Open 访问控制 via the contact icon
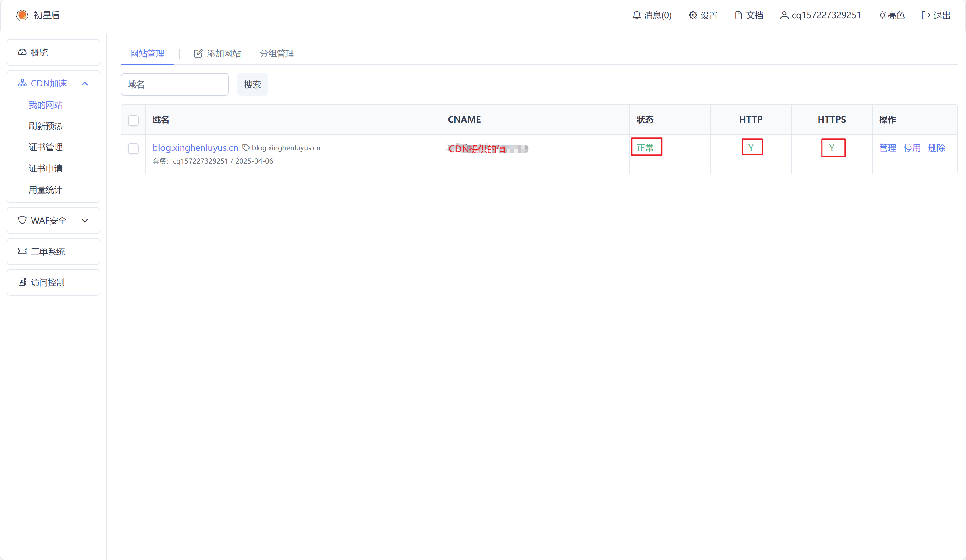The image size is (966, 560). pos(22,282)
